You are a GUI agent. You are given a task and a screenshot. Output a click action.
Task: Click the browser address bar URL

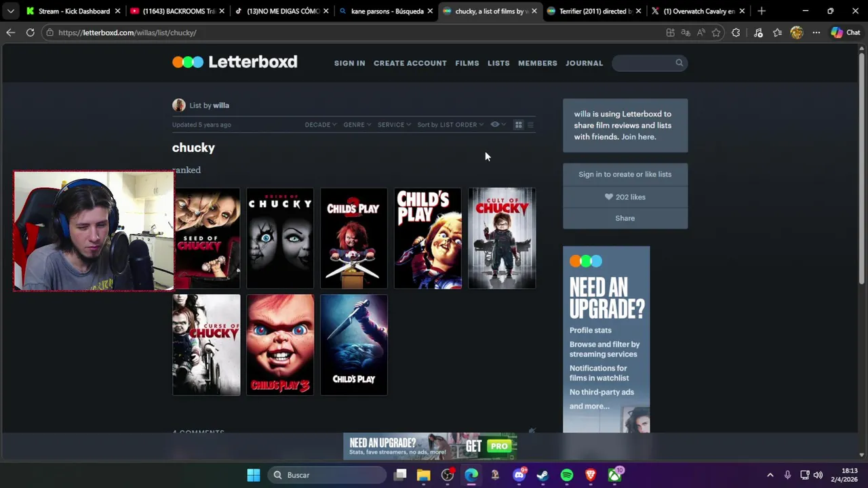[x=127, y=33]
